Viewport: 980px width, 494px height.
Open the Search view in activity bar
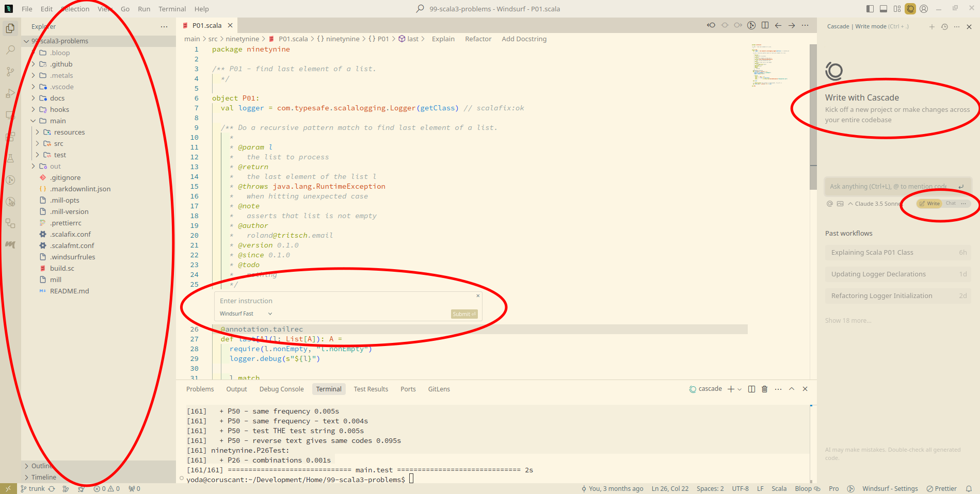(x=10, y=50)
